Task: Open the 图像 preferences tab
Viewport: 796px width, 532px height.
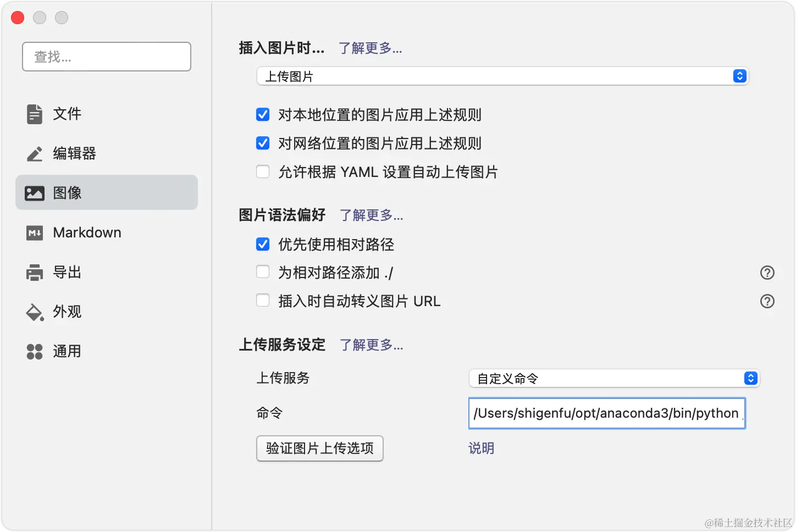Action: pos(67,192)
